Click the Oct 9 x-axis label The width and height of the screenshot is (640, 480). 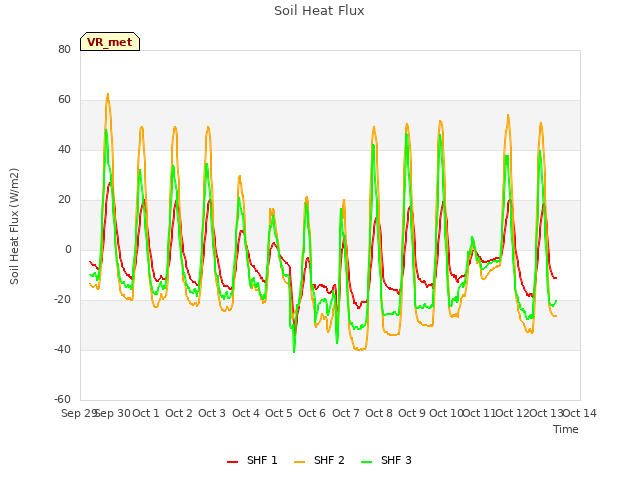tap(412, 413)
